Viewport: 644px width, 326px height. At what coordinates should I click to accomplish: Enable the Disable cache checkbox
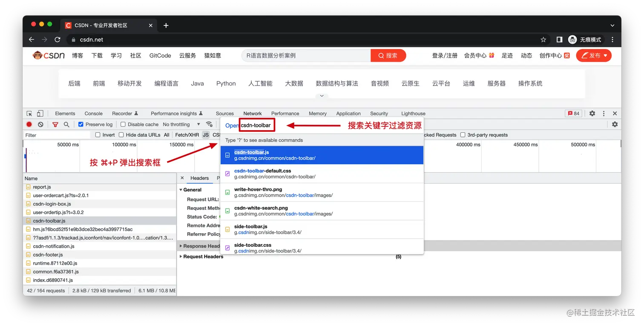click(123, 124)
